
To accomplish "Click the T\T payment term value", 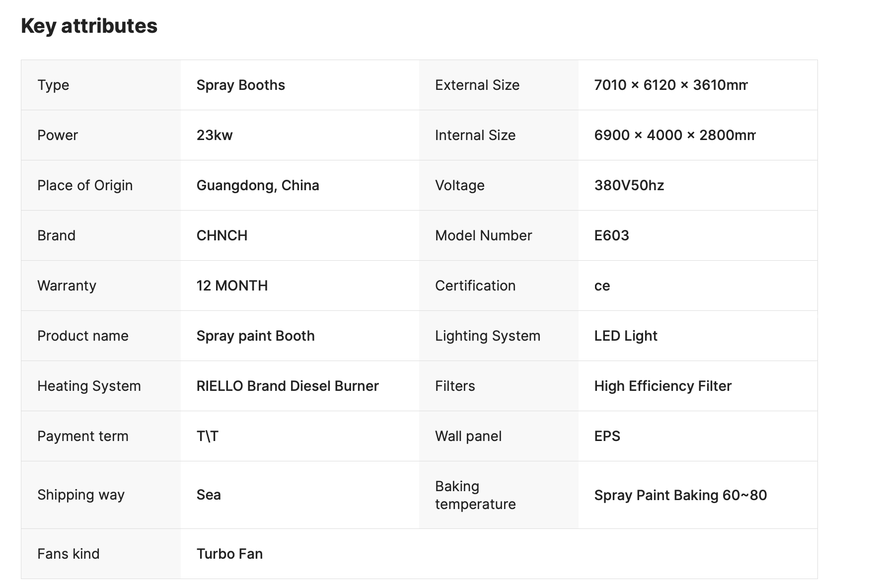I will point(208,436).
